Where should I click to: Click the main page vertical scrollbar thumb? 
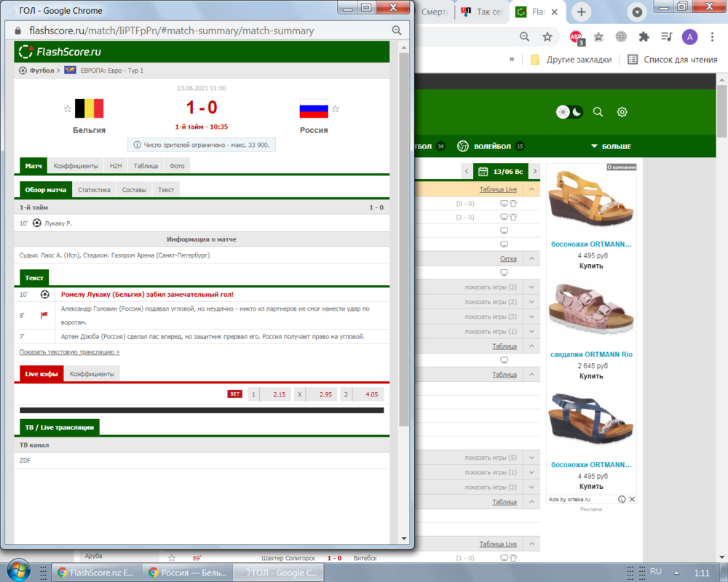point(721,111)
